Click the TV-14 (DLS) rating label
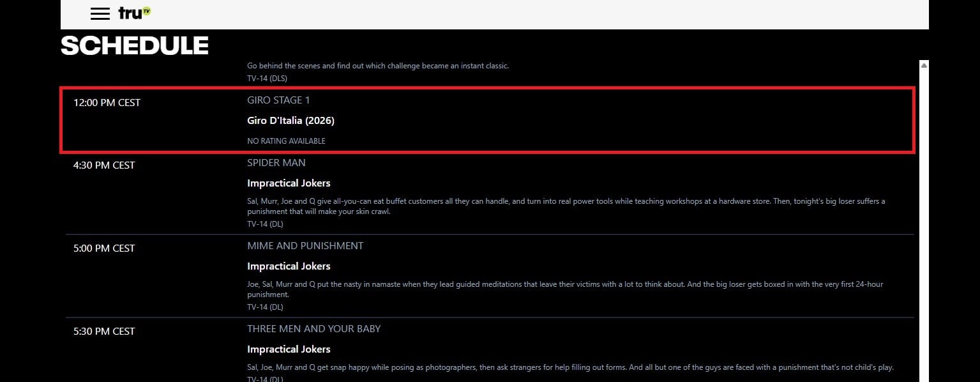Viewport: 980px width, 382px height. tap(267, 79)
